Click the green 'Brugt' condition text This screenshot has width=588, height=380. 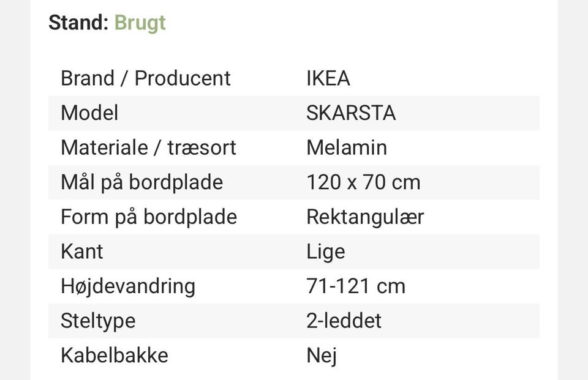pos(140,23)
